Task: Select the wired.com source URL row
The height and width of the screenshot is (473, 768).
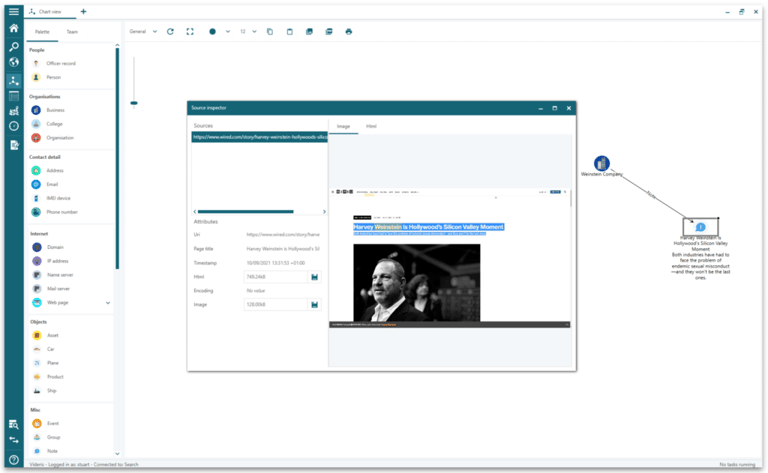Action: pyautogui.click(x=260, y=137)
